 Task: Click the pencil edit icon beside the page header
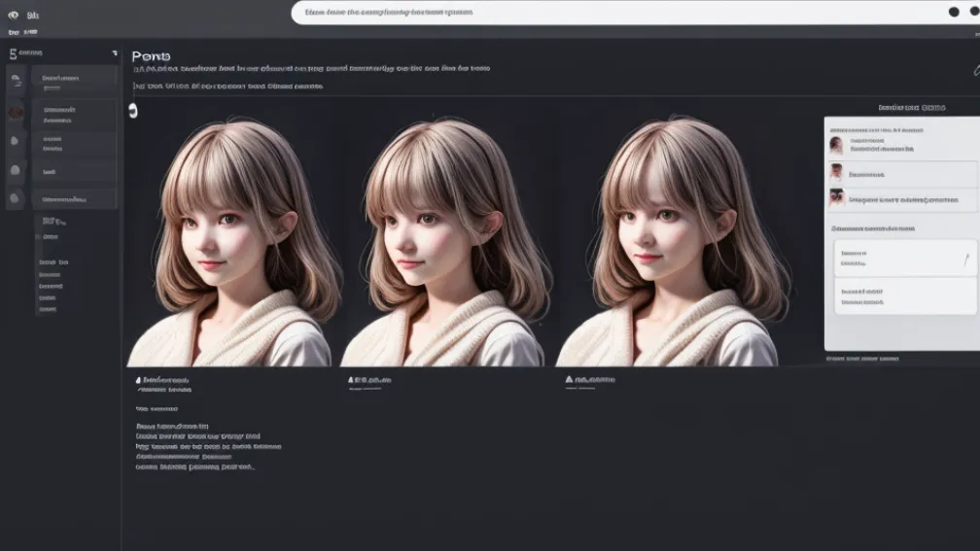pyautogui.click(x=975, y=70)
